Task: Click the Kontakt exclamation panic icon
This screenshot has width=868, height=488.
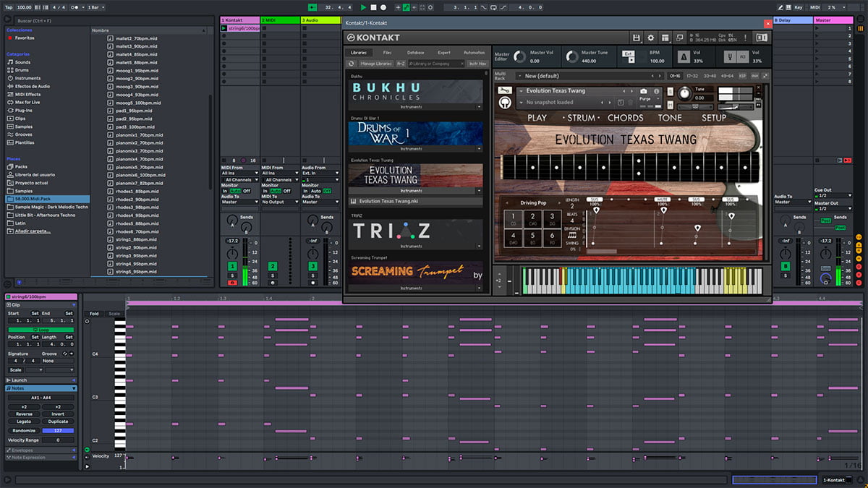Action: tap(746, 38)
